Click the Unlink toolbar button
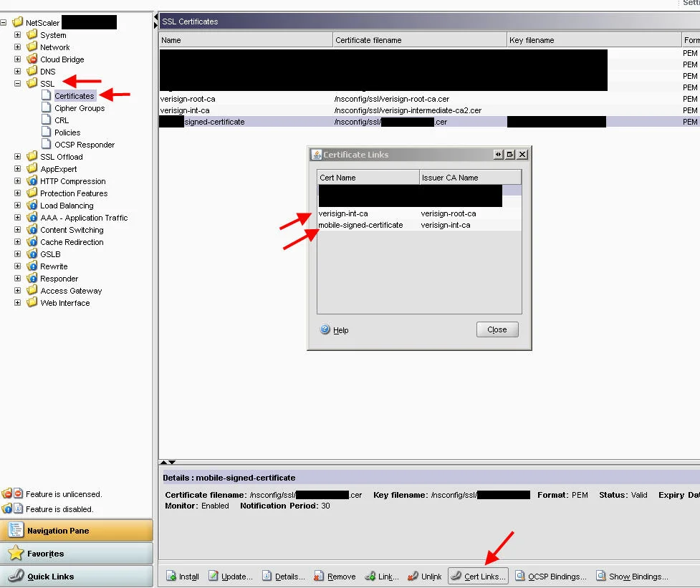This screenshot has height=588, width=700. 425,576
